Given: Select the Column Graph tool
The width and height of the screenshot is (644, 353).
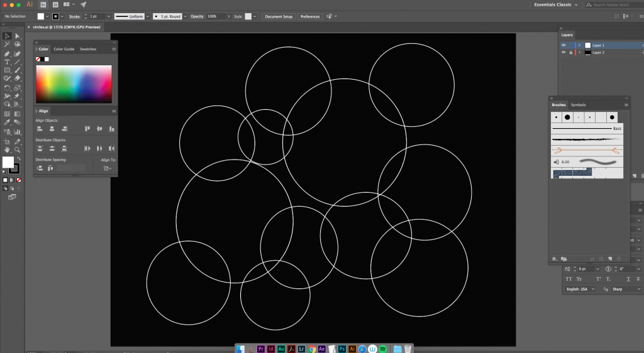Looking at the screenshot, I should click(x=17, y=132).
